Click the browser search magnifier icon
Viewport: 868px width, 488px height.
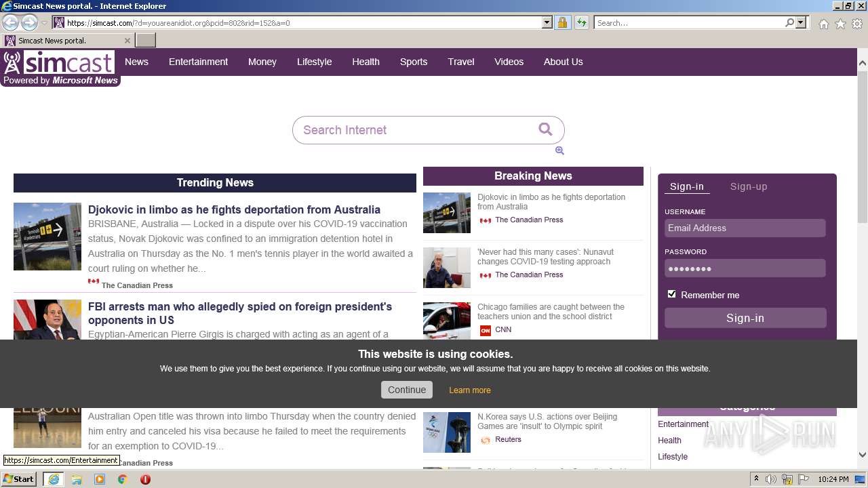point(789,22)
